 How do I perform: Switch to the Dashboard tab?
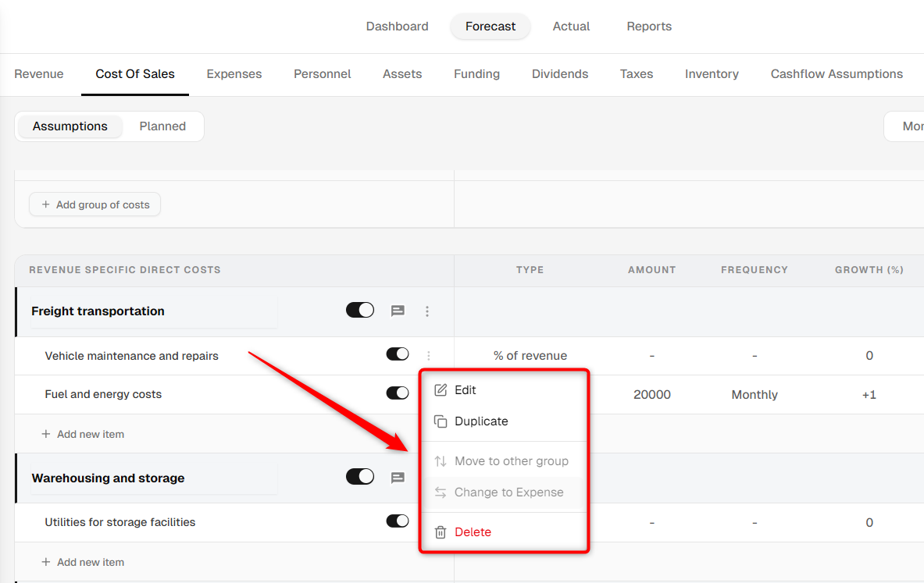point(398,27)
